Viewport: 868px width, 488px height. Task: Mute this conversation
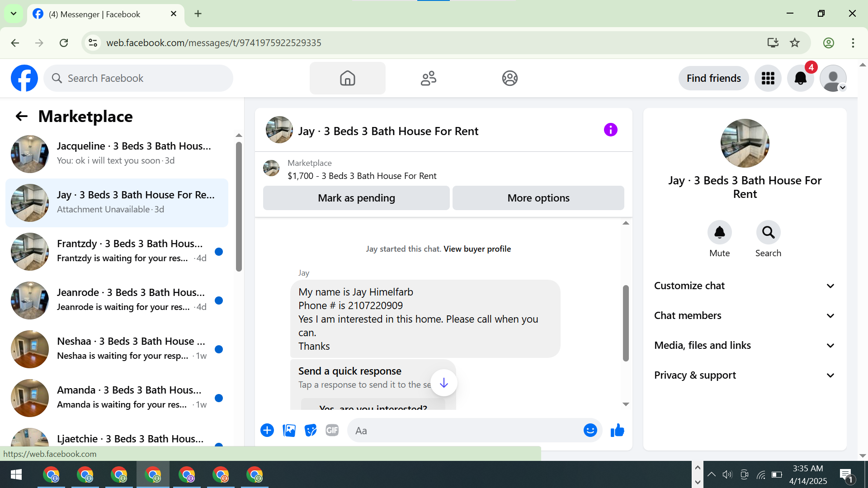719,233
